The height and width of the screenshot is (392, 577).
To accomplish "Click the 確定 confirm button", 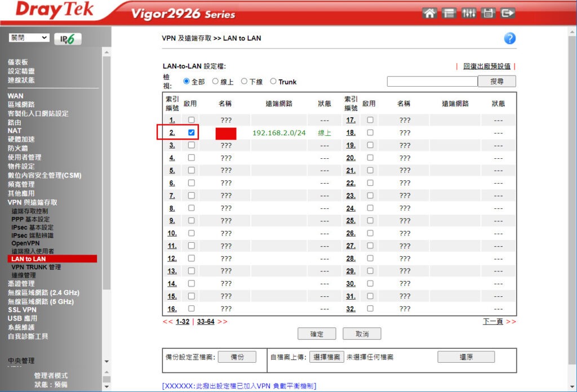I will (317, 334).
